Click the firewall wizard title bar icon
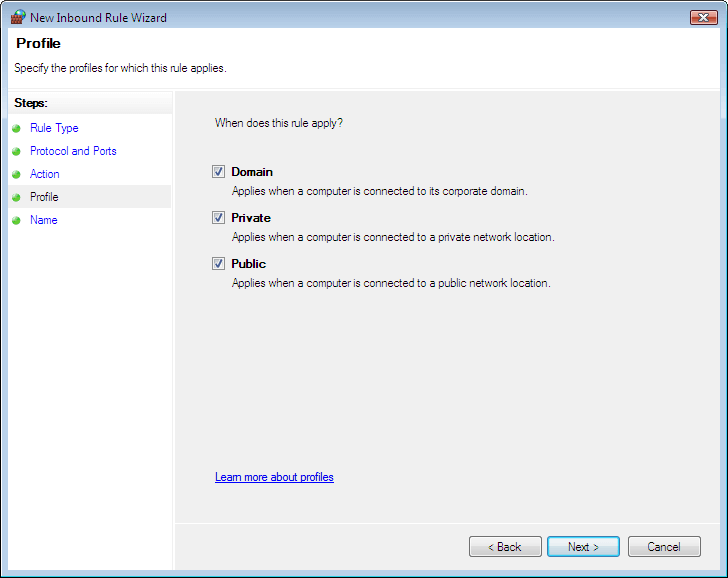Viewport: 728px width, 578px height. pyautogui.click(x=18, y=17)
